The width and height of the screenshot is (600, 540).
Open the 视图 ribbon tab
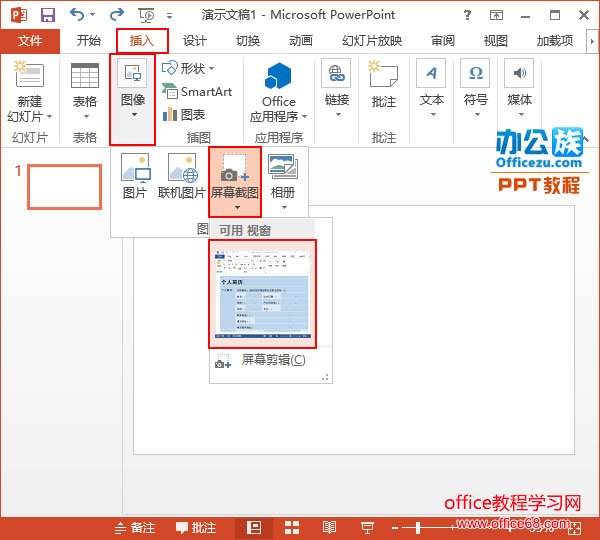click(x=496, y=41)
